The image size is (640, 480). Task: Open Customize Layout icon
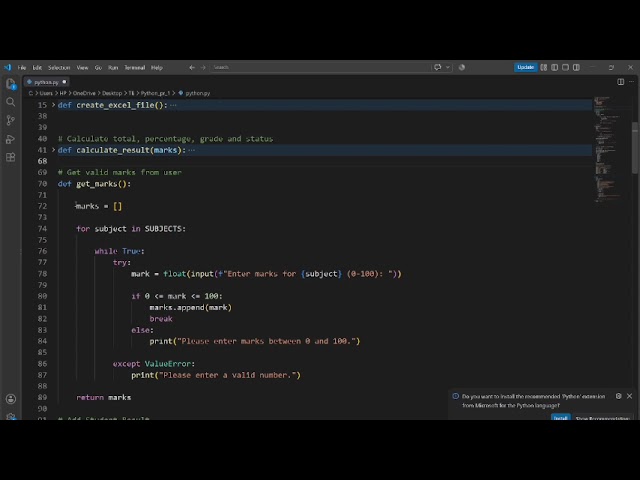tap(544, 67)
